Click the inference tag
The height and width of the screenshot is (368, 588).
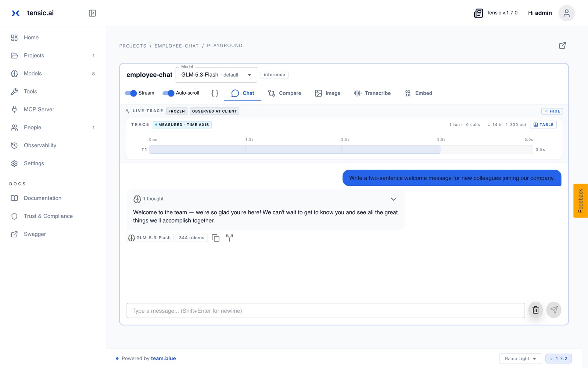274,75
